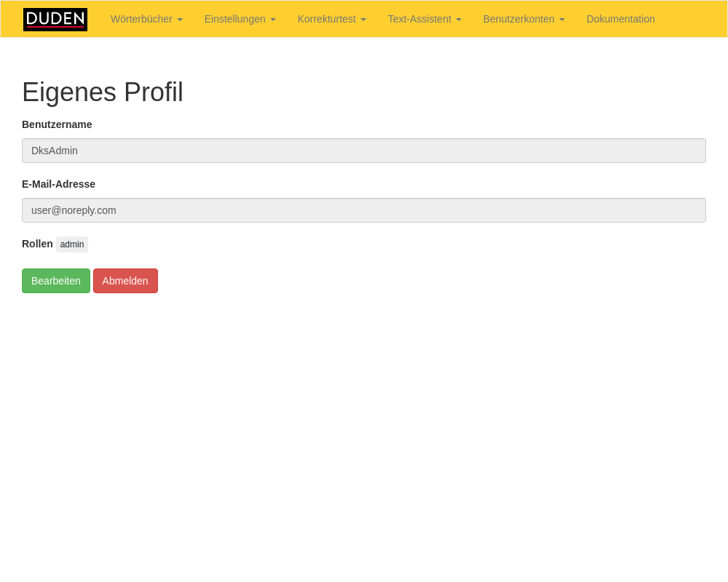
Task: Click the caret arrow beside Text-Assistent
Action: (459, 20)
